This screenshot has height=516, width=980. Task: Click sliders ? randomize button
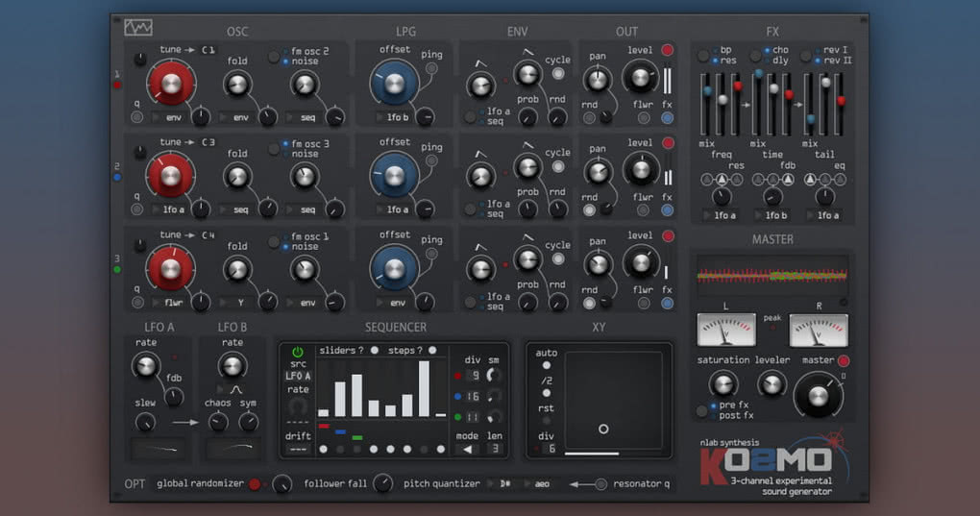[374, 351]
